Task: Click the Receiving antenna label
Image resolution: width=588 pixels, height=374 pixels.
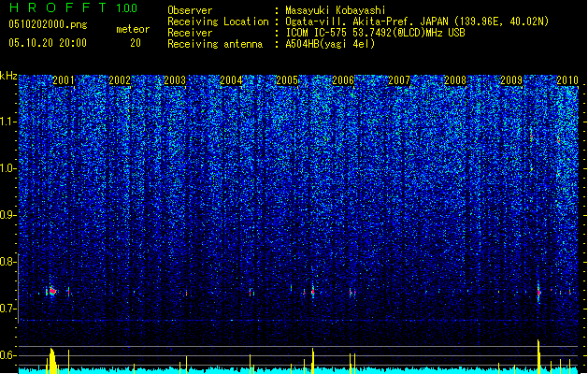Action: 215,44
